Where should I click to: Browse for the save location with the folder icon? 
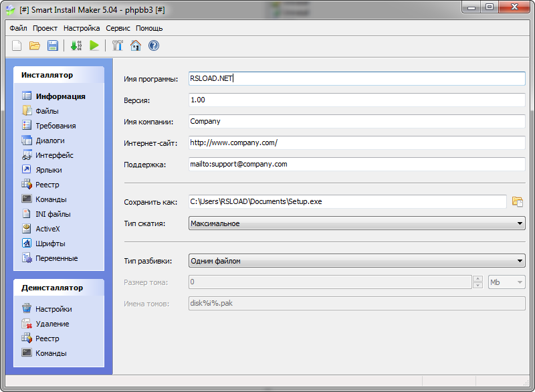pyautogui.click(x=517, y=201)
